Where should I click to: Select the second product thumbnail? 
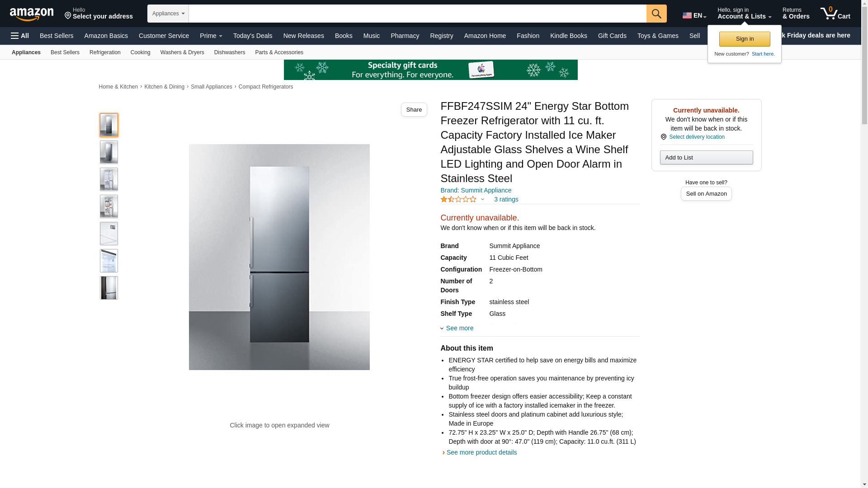pyautogui.click(x=109, y=152)
